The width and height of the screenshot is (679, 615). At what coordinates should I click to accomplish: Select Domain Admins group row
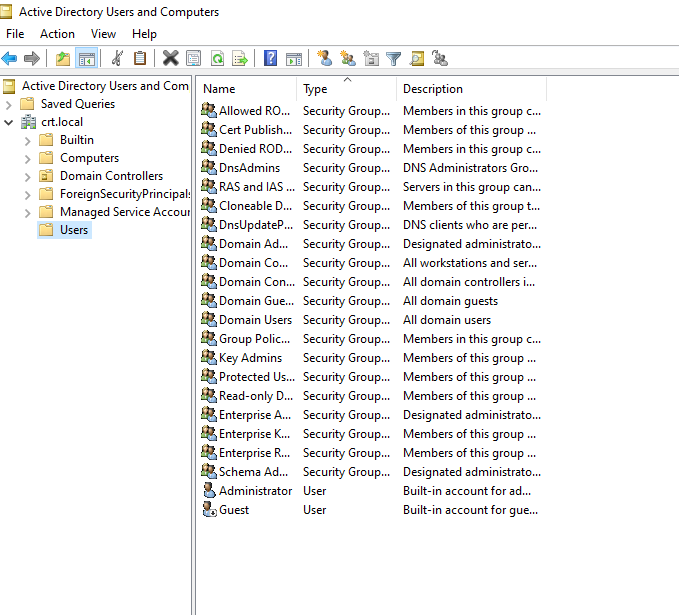(x=372, y=243)
